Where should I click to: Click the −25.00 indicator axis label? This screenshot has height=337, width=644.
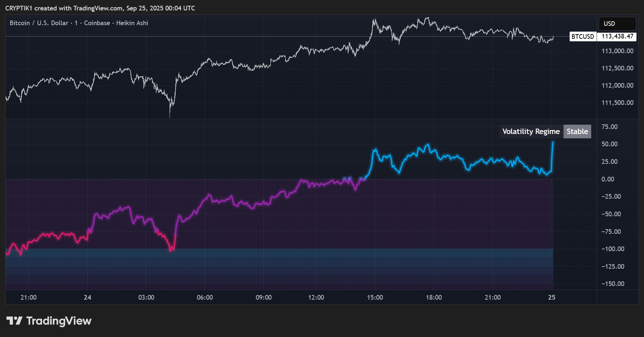coord(611,197)
